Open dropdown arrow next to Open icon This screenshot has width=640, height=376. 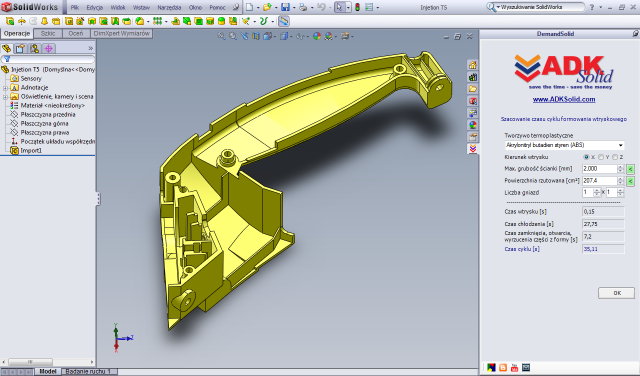[x=276, y=7]
